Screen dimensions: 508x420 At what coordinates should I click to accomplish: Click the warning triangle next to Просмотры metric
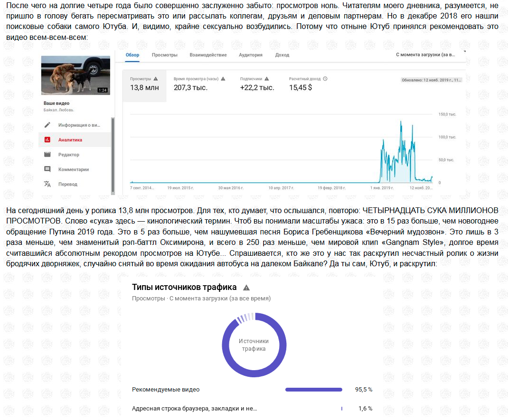156,79
